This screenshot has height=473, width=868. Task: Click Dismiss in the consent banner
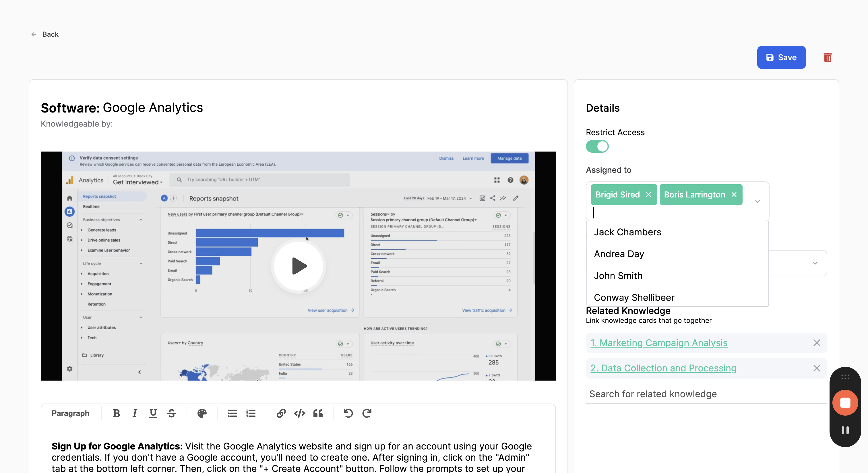pos(446,158)
